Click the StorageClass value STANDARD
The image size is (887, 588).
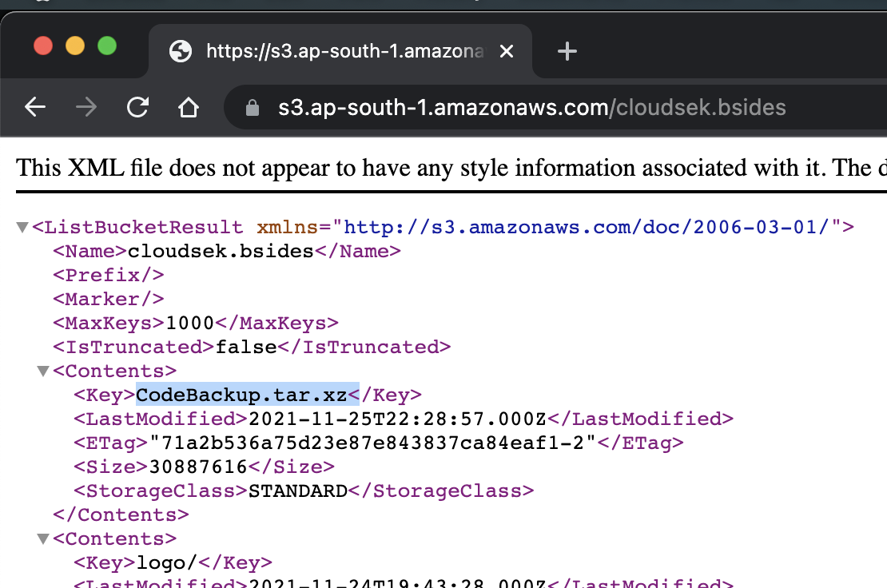298,491
